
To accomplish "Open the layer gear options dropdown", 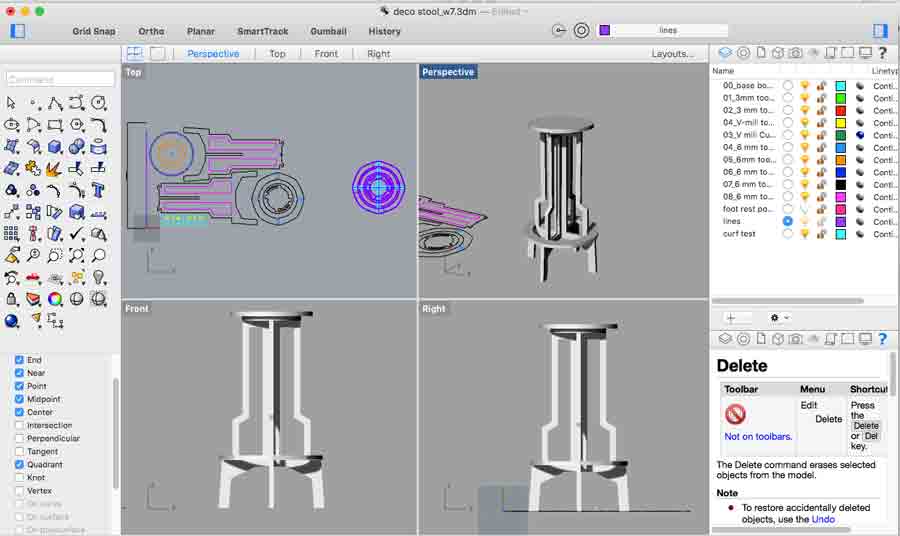I will (779, 317).
